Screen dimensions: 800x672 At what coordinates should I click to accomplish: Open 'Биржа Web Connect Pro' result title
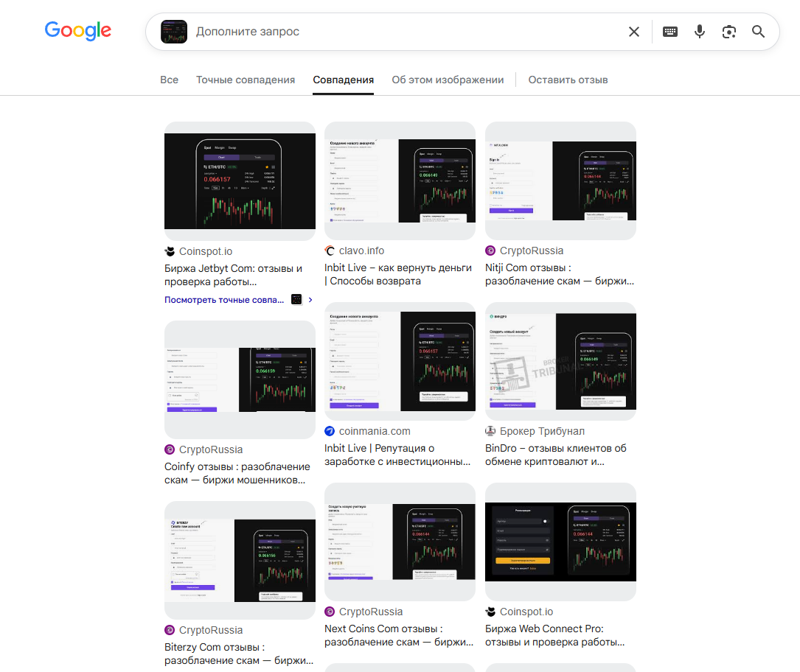tap(554, 635)
